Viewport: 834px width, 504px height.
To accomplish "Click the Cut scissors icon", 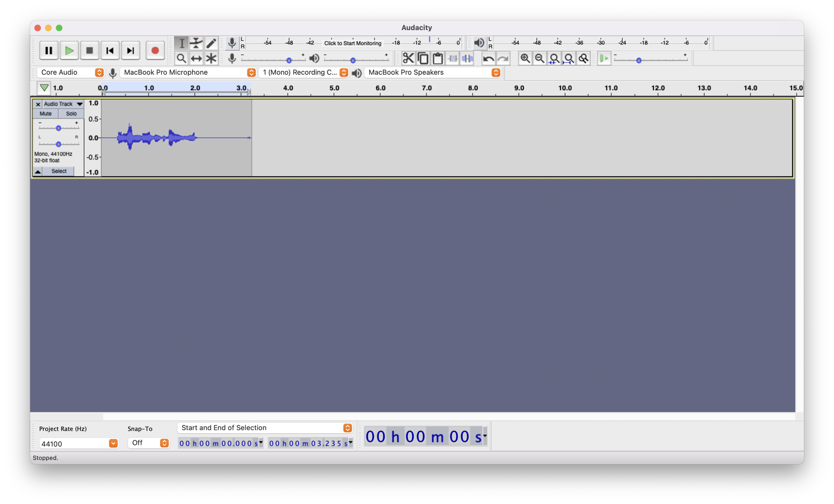I will click(408, 59).
